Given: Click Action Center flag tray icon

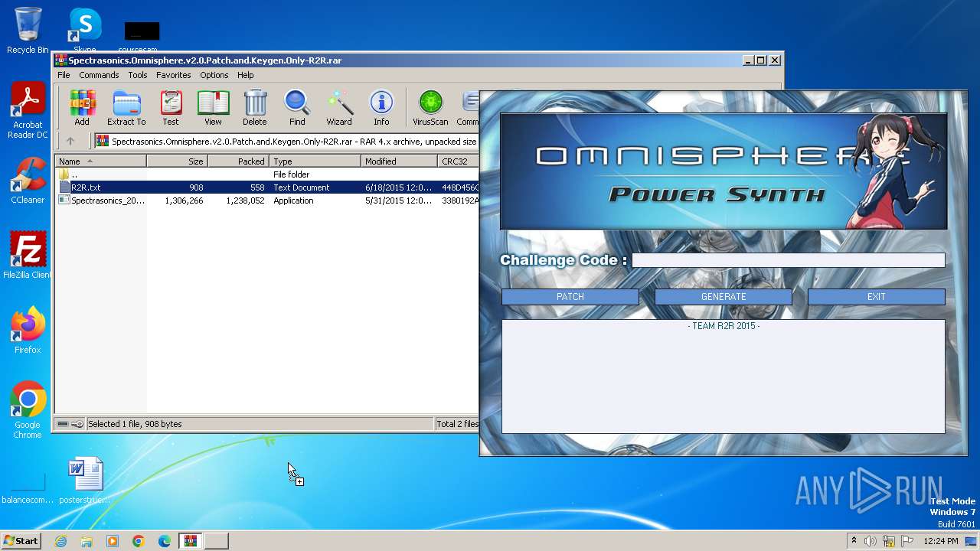Looking at the screenshot, I should click(x=906, y=541).
